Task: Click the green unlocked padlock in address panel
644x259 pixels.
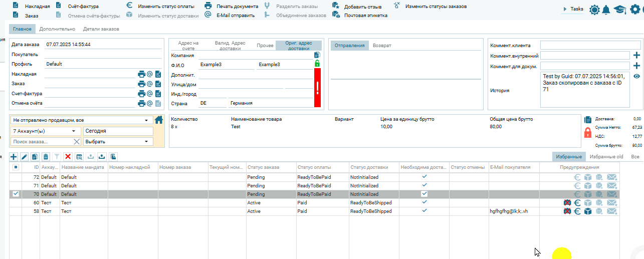Action: point(317,64)
